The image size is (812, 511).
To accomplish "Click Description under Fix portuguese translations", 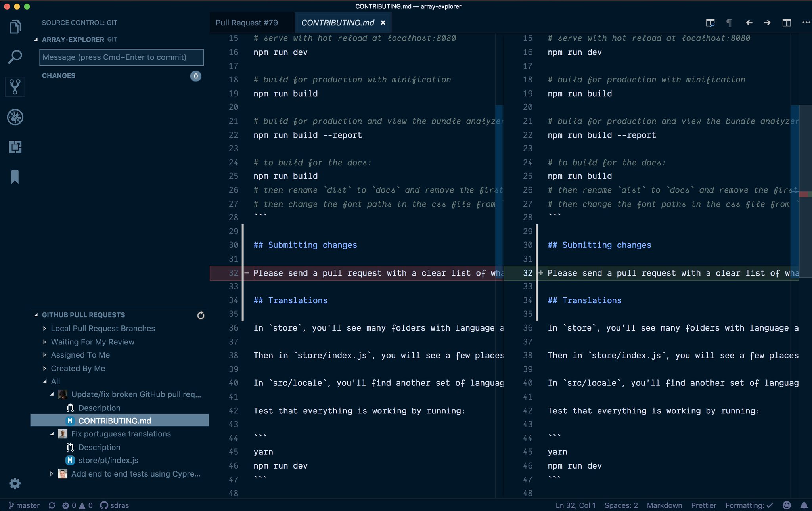I will pos(99,447).
